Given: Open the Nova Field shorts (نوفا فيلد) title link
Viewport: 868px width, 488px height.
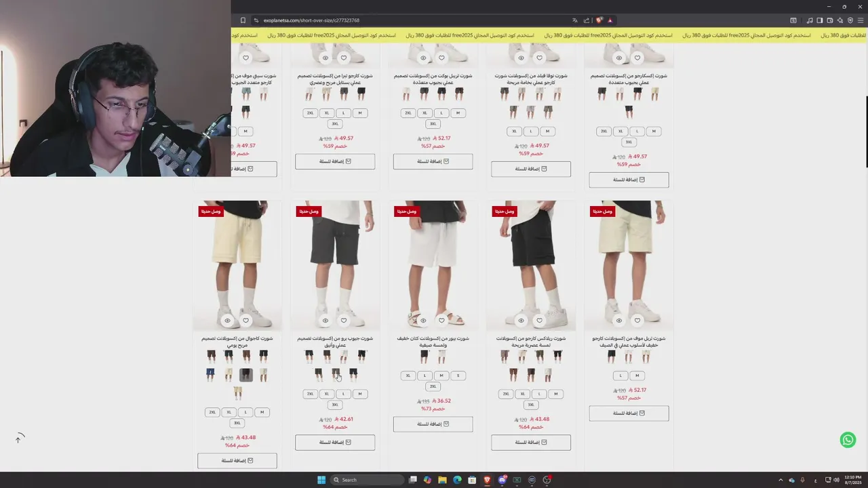Looking at the screenshot, I should pyautogui.click(x=531, y=79).
